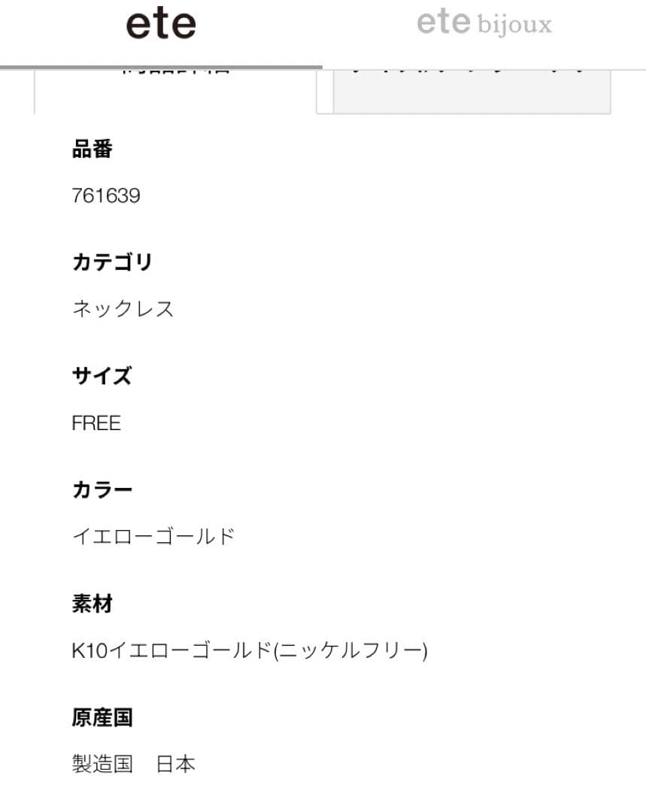Image resolution: width=646 pixels, height=812 pixels.
Task: Select the ネックレス category label
Action: [x=122, y=309]
